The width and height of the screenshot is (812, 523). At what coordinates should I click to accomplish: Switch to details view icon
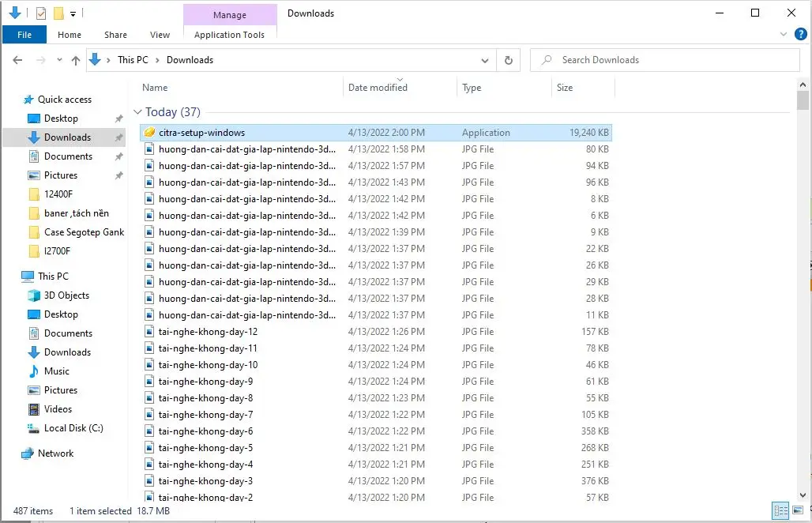(x=780, y=510)
